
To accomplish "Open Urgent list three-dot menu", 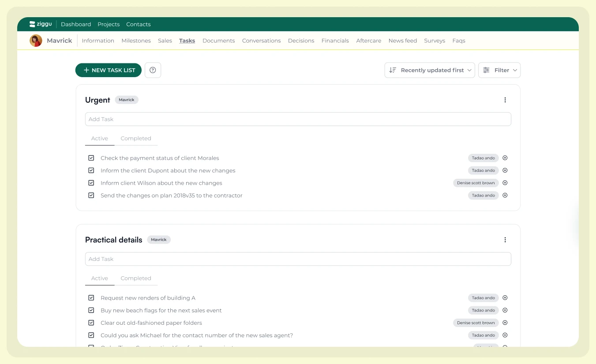I will (505, 100).
